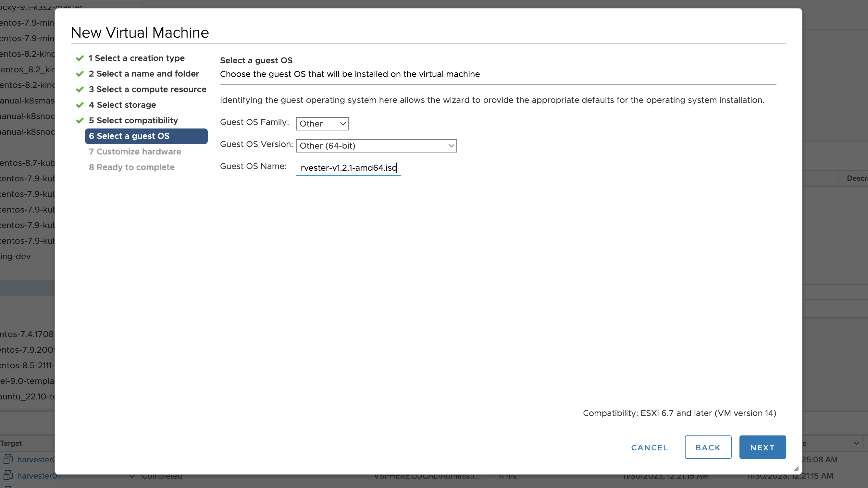Click the BACK button

click(x=708, y=447)
